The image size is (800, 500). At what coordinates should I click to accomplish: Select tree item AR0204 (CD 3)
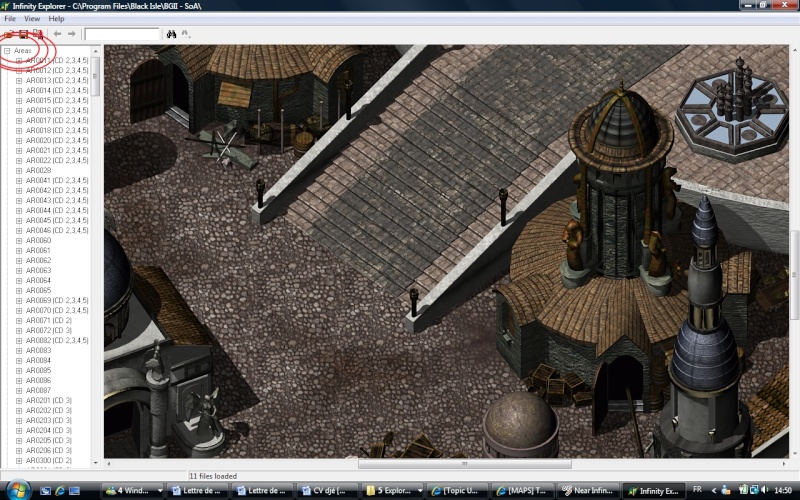click(49, 431)
